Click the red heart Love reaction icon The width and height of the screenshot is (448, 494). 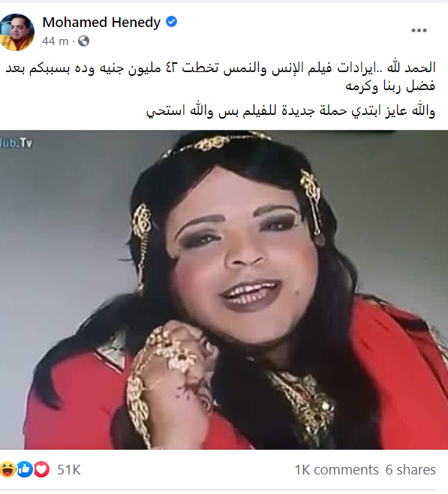click(x=41, y=469)
